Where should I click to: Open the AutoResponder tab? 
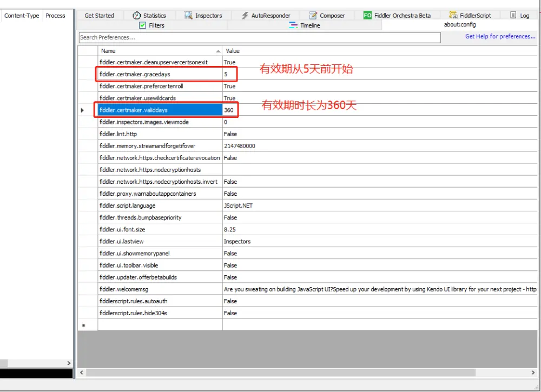[x=266, y=16]
